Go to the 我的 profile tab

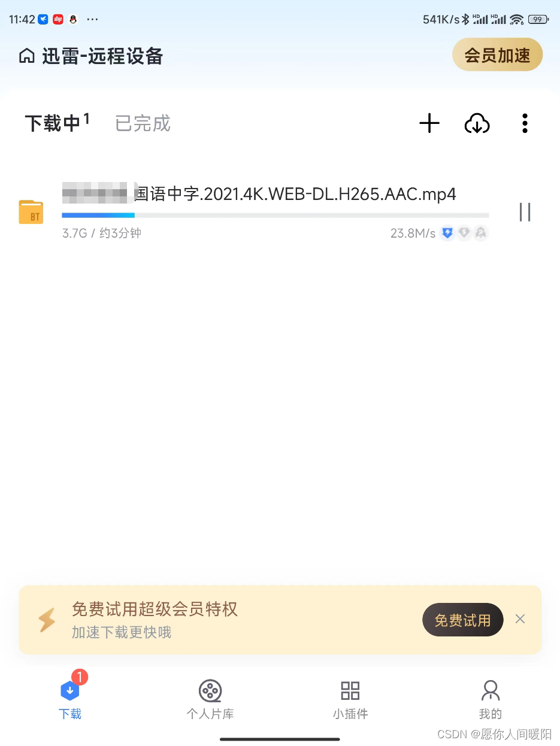(x=491, y=699)
